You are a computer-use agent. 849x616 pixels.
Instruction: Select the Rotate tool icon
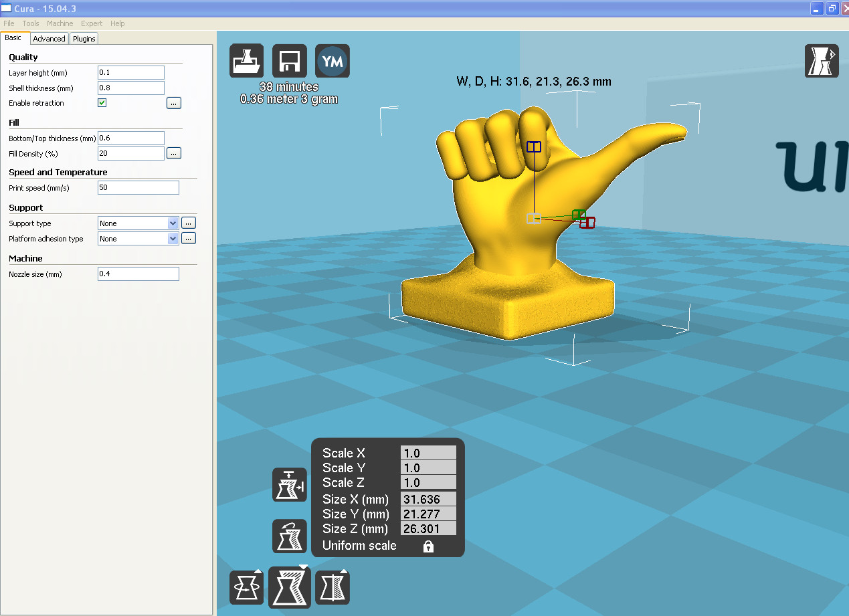(246, 588)
